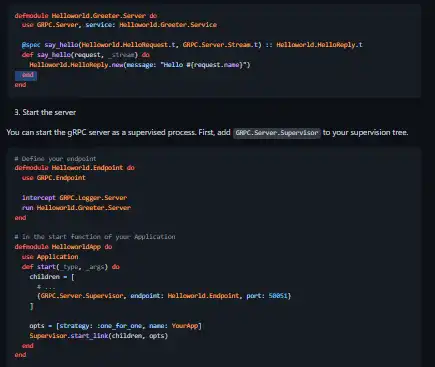Click the 'intercept GRPC.Logger.Server' line
This screenshot has width=435, height=367.
coord(74,198)
